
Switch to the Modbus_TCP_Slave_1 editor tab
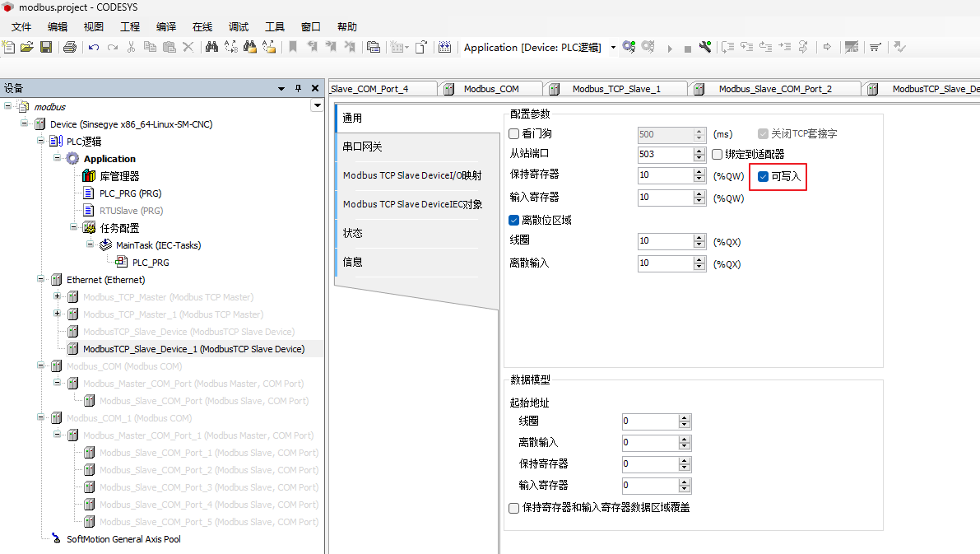pos(616,89)
